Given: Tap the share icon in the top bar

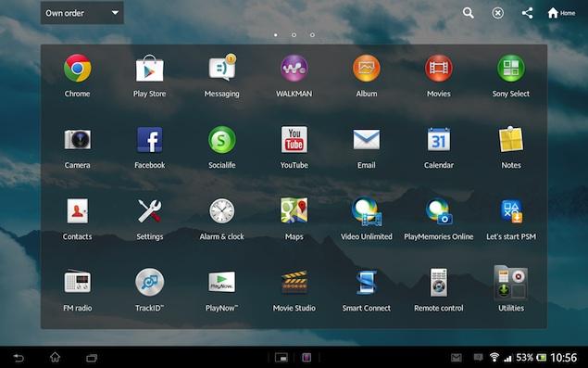Looking at the screenshot, I should [527, 13].
